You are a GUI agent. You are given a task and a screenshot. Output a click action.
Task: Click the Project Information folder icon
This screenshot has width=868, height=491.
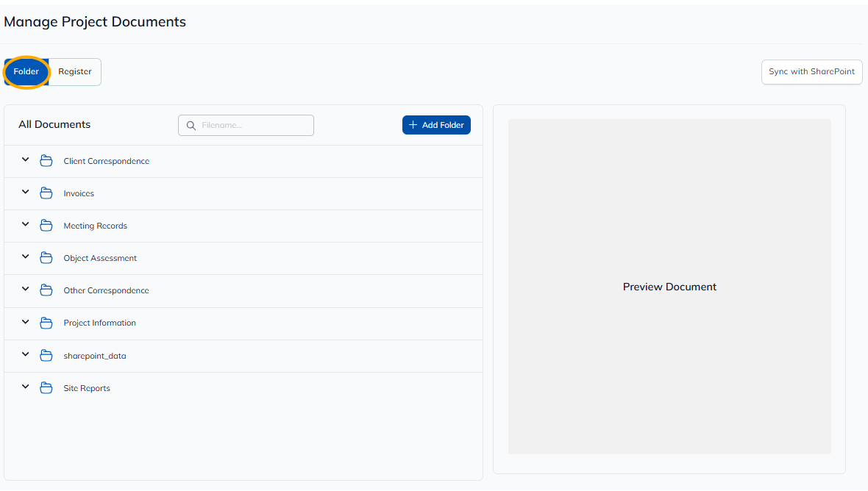click(x=46, y=323)
